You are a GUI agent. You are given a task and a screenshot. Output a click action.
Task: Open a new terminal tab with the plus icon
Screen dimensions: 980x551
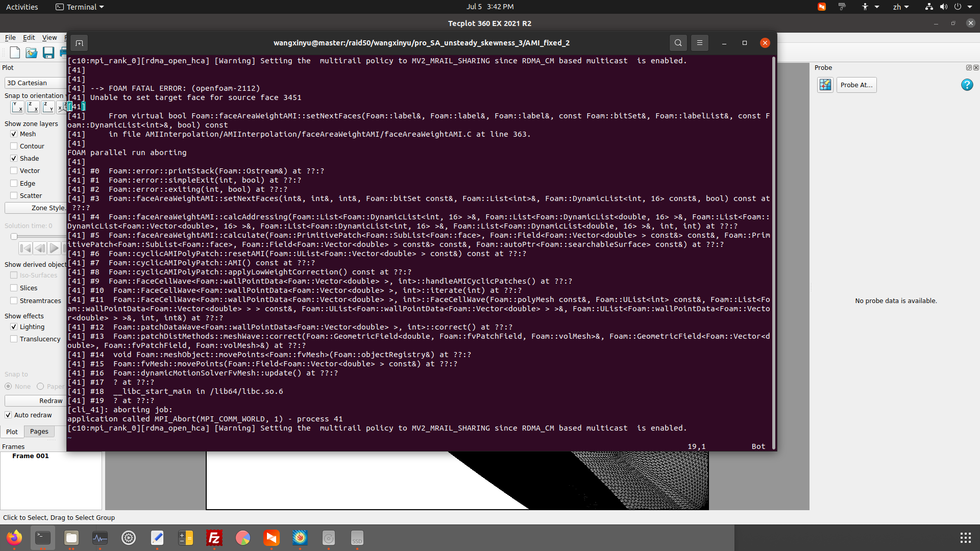tap(79, 43)
